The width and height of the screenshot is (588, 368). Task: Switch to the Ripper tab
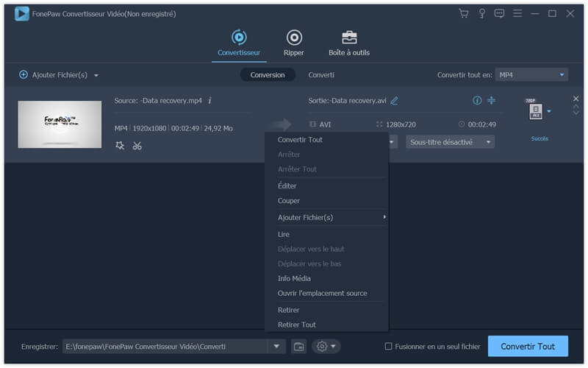[x=294, y=43]
